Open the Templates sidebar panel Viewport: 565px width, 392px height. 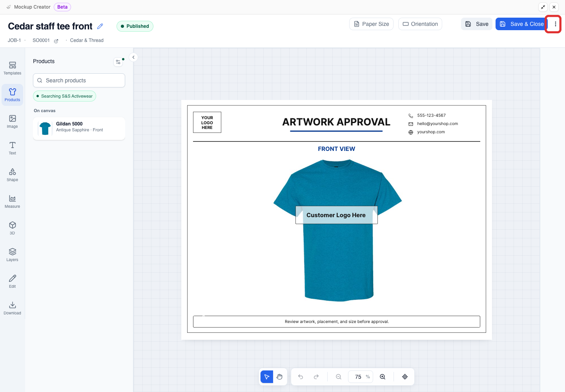click(13, 68)
